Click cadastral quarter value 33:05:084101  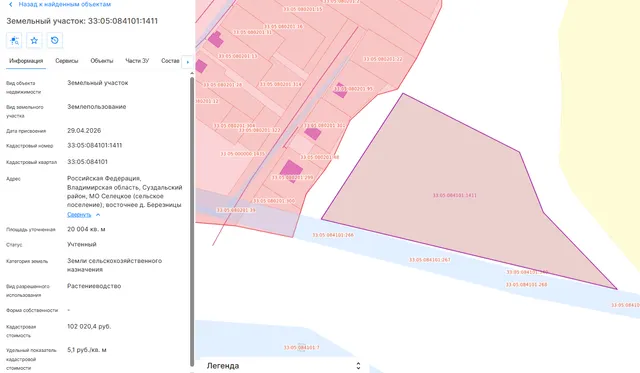pos(87,162)
